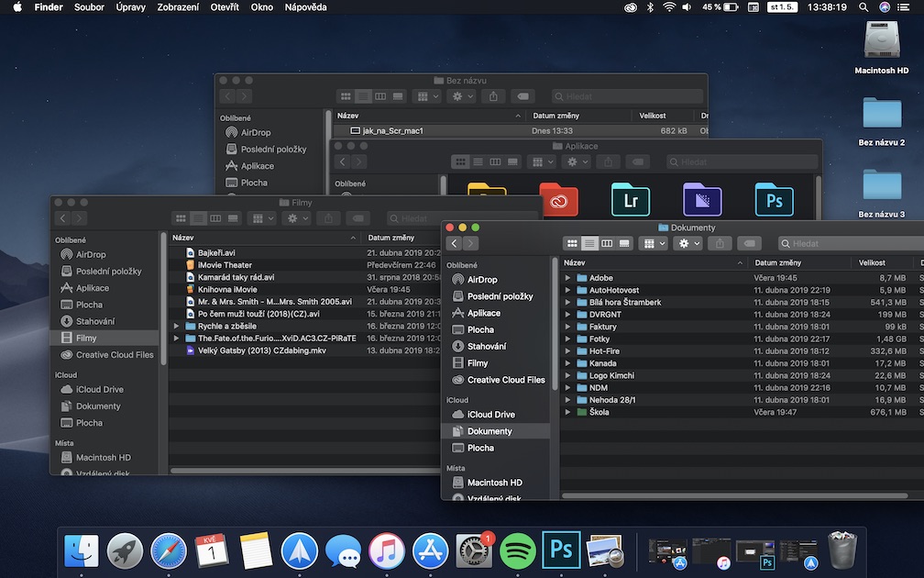Sort the Dokumenty list by the Velikost column
Image resolution: width=924 pixels, height=578 pixels.
872,262
